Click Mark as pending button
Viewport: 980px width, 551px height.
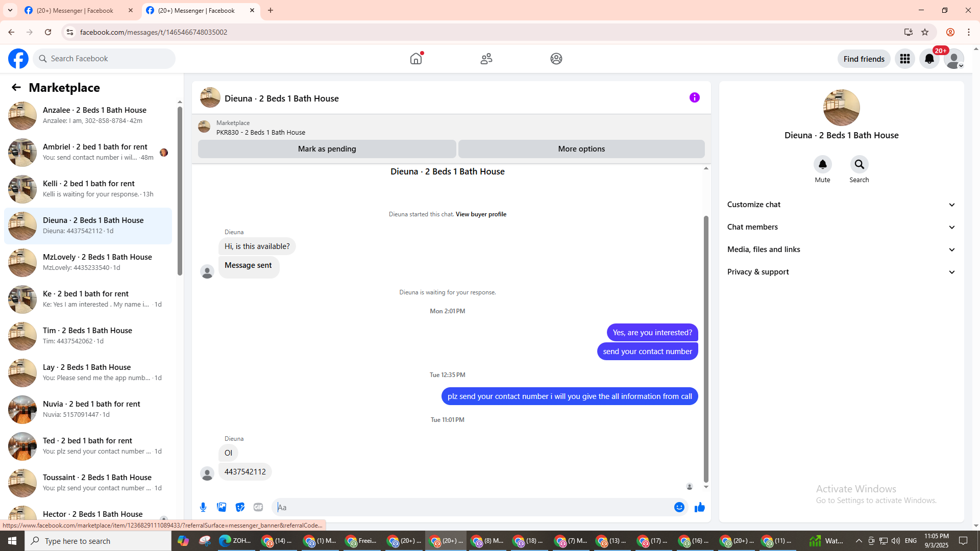pyautogui.click(x=327, y=149)
